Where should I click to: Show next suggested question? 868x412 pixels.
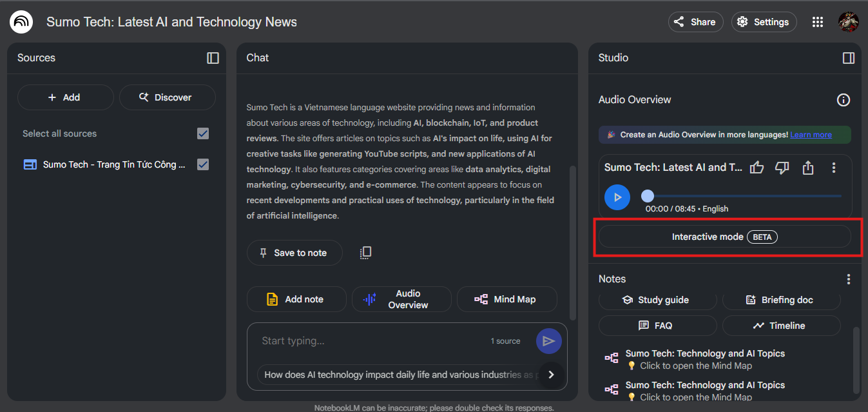pyautogui.click(x=551, y=375)
